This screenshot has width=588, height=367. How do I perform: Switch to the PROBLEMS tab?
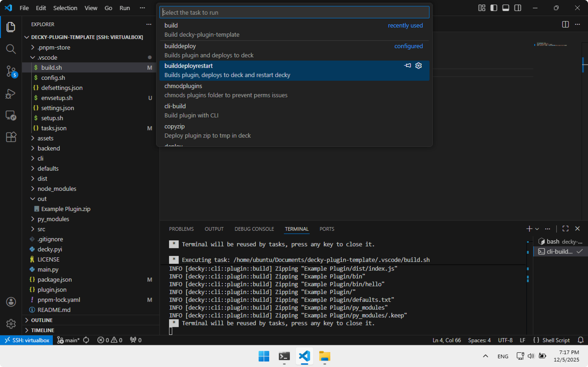point(181,229)
